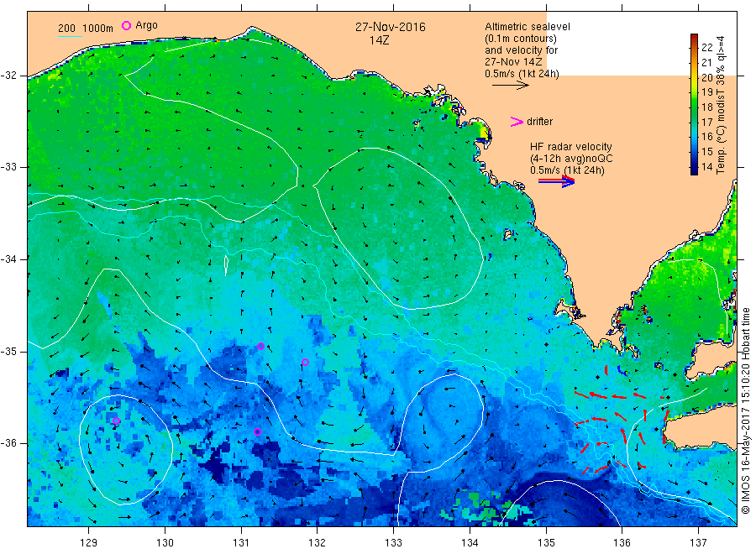Click the 'drifter' legend label

(x=539, y=122)
